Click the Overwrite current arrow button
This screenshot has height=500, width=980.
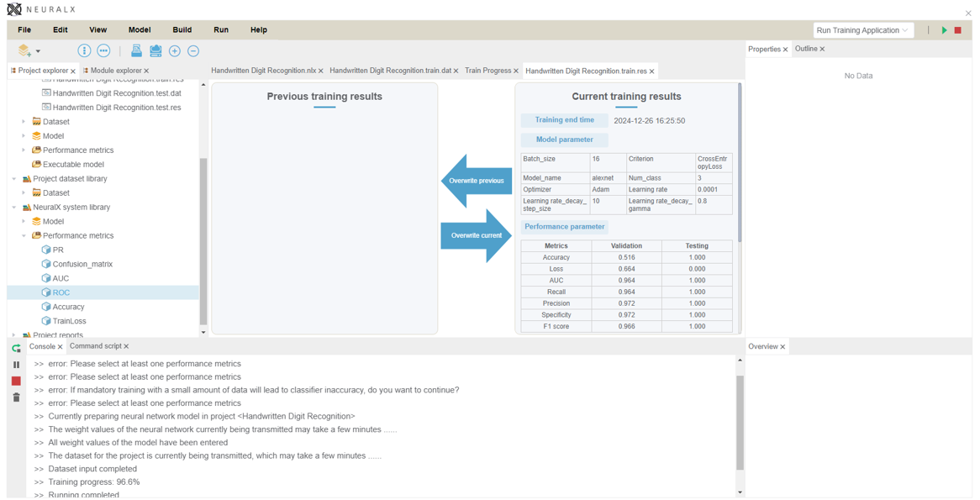477,235
